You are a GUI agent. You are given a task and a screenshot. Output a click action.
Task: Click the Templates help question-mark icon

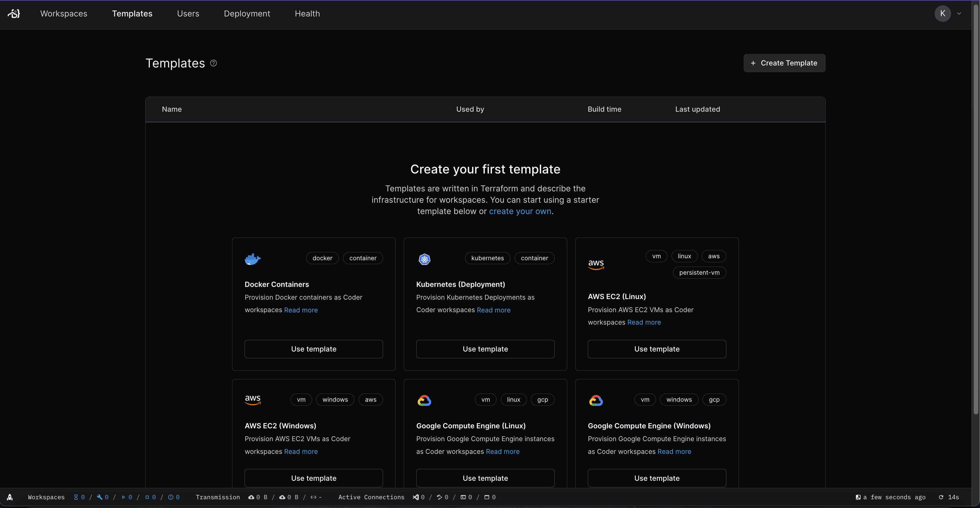click(213, 63)
